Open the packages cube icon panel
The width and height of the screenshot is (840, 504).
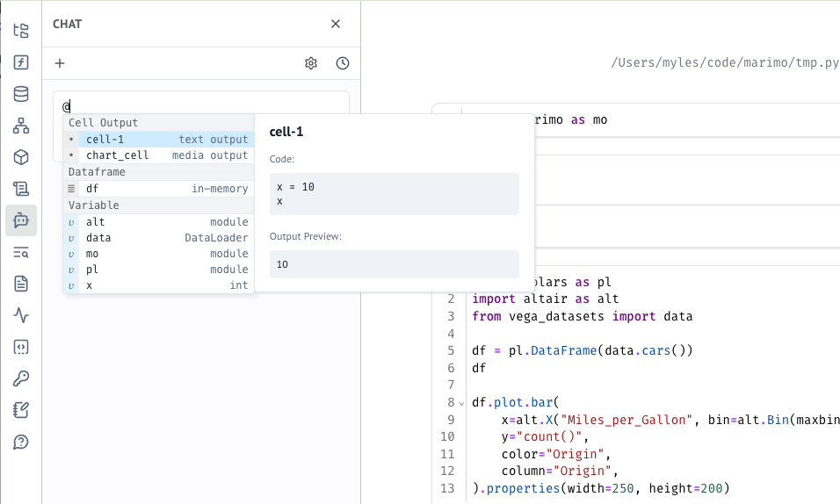(x=21, y=157)
